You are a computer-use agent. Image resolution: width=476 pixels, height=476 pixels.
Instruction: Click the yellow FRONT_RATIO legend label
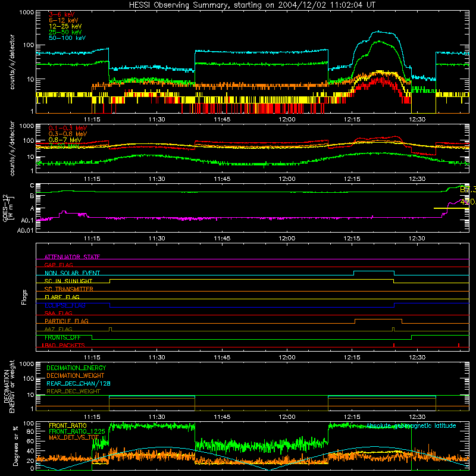coord(68,425)
